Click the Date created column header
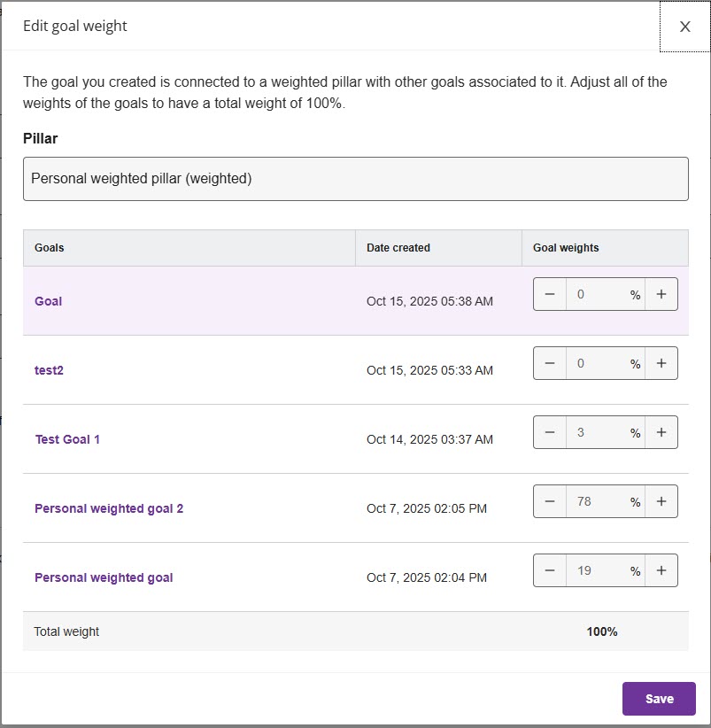Image resolution: width=711 pixels, height=728 pixels. pos(398,248)
